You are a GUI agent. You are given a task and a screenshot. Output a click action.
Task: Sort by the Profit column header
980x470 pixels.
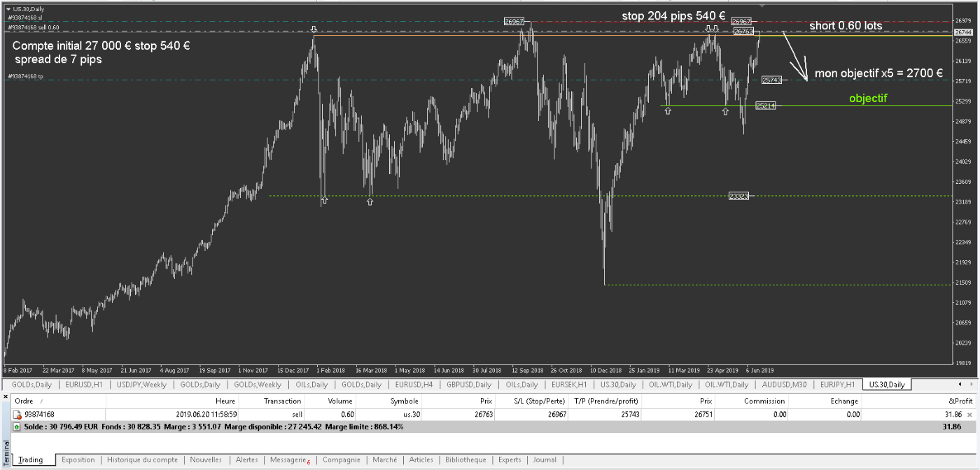pos(918,401)
